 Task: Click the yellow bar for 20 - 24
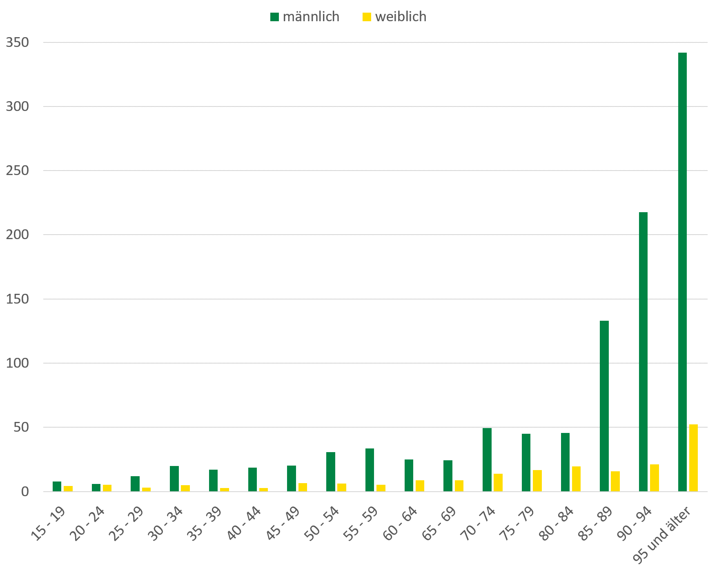(x=107, y=488)
